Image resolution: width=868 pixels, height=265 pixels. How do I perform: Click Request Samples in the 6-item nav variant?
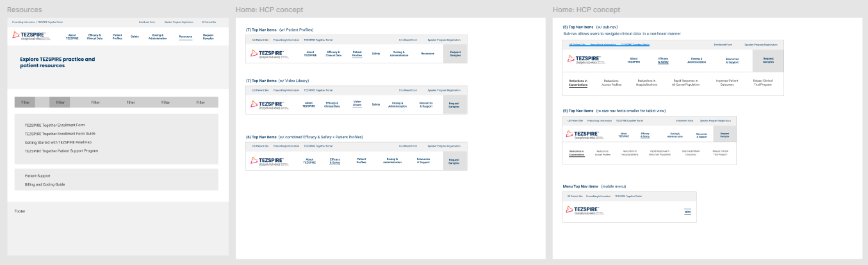click(x=455, y=161)
